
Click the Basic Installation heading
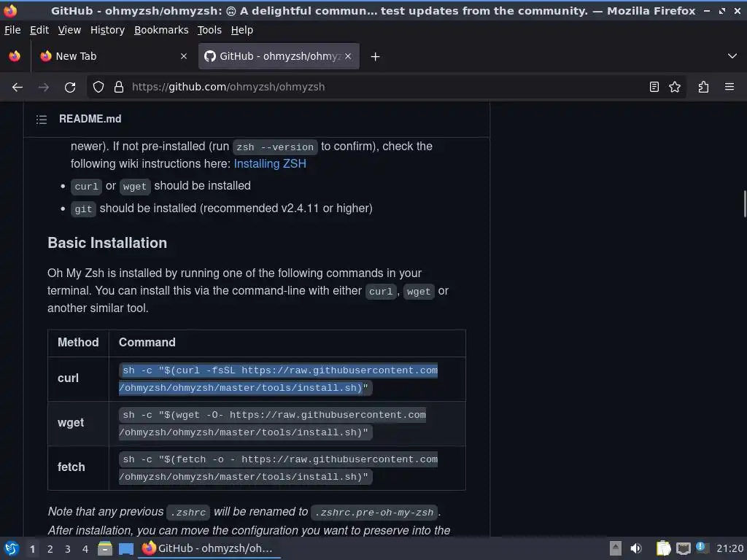point(107,243)
